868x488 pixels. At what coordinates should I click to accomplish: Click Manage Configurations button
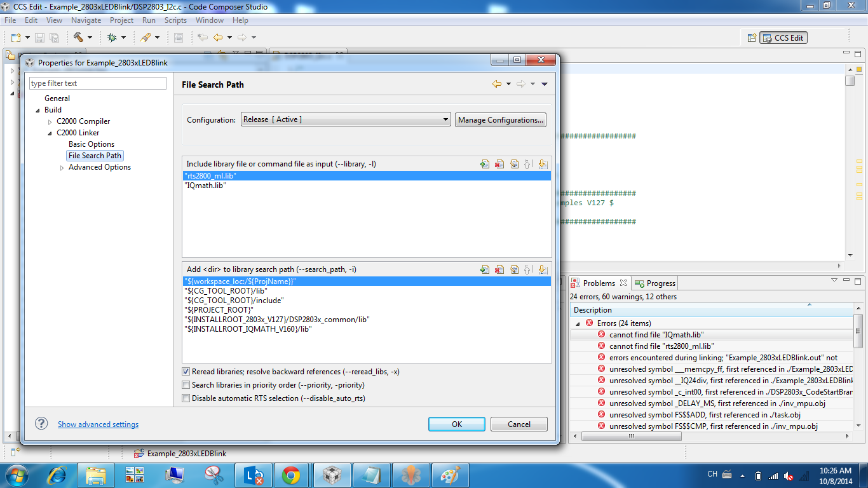pyautogui.click(x=501, y=119)
